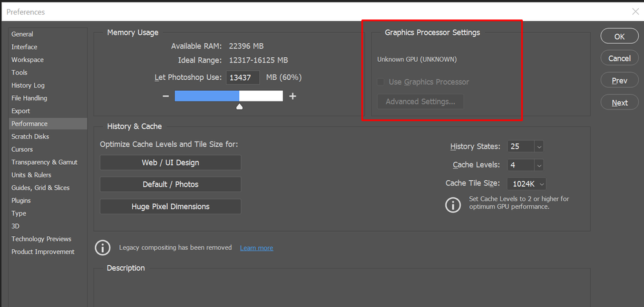Toggle Use Graphics Processor checkbox
Viewport: 644px width, 307px height.
[380, 82]
